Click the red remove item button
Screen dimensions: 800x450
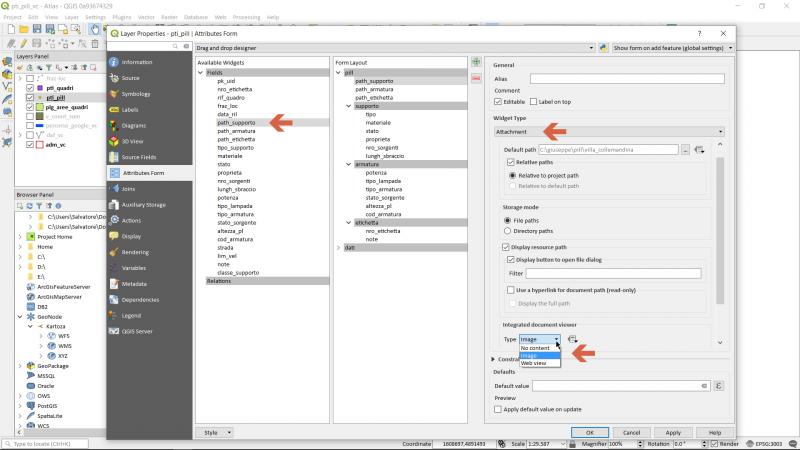click(x=476, y=78)
